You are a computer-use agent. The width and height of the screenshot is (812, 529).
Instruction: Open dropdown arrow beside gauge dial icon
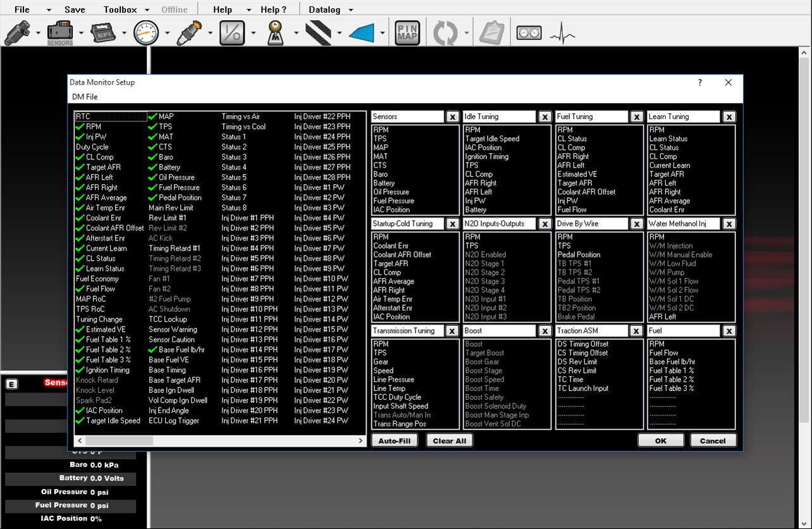[167, 34]
